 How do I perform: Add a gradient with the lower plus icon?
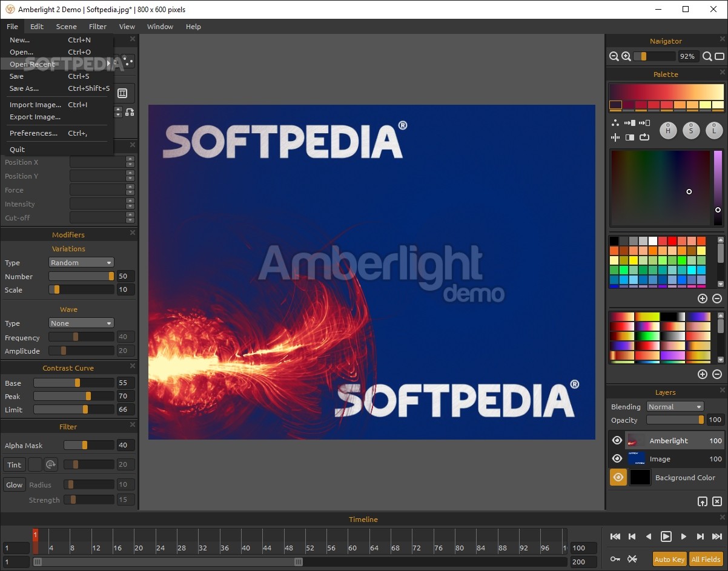click(703, 374)
